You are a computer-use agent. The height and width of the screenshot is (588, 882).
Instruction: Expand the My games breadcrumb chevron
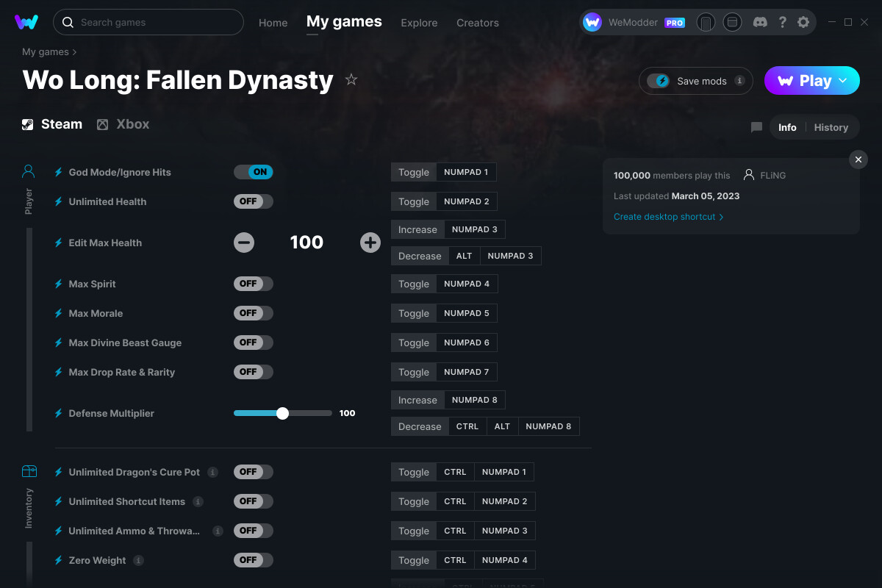click(x=74, y=52)
